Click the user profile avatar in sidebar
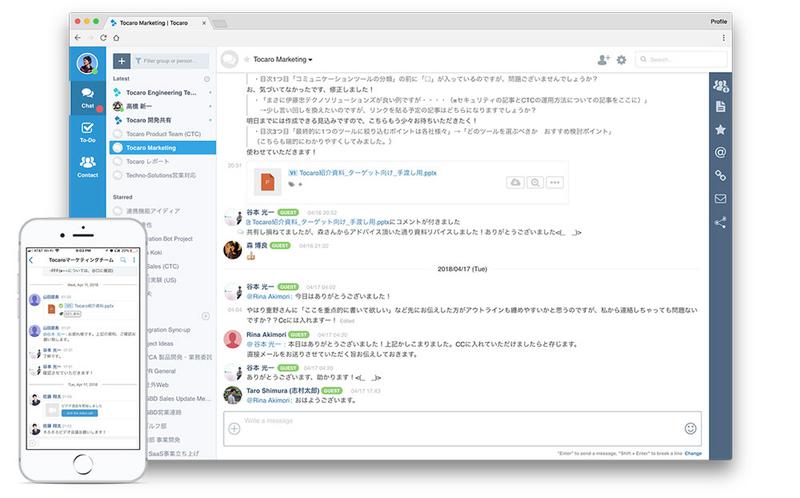800x498 pixels. coord(87,63)
